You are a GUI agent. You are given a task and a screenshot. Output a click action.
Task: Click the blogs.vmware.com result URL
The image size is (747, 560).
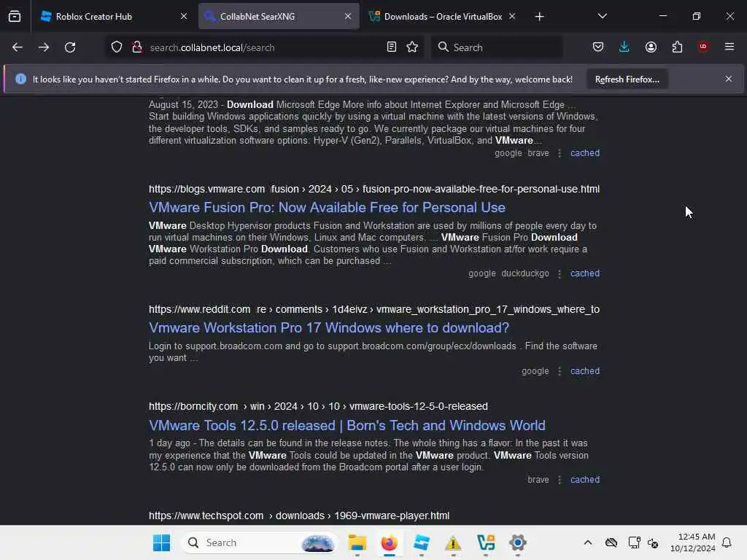point(374,189)
